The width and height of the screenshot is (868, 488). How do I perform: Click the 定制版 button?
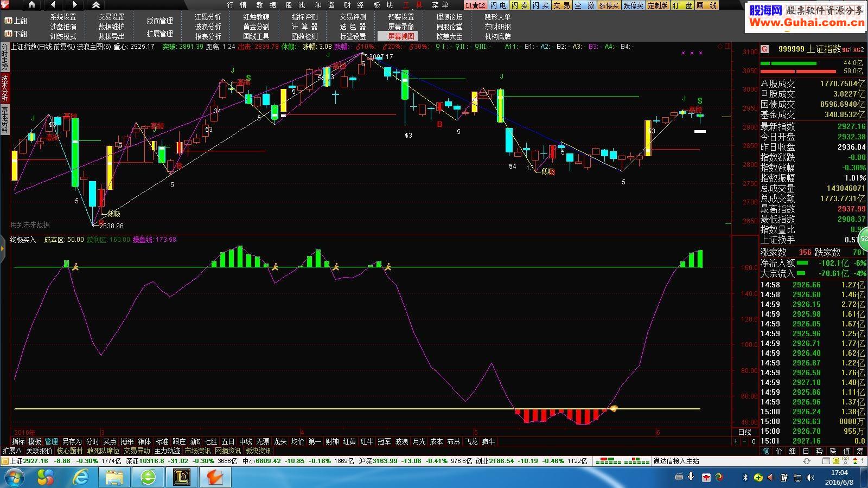[x=658, y=5]
